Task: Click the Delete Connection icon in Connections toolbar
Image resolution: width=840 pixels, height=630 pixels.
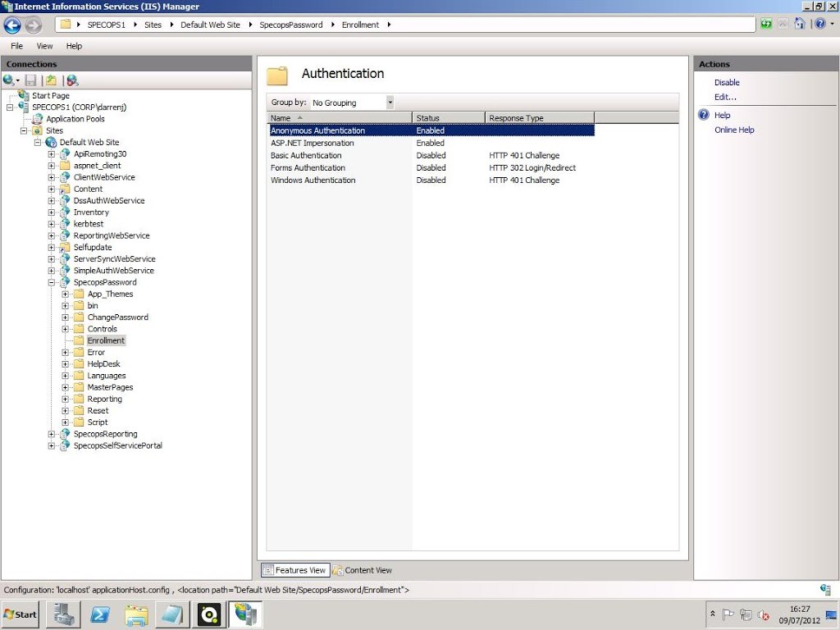Action: [x=72, y=80]
